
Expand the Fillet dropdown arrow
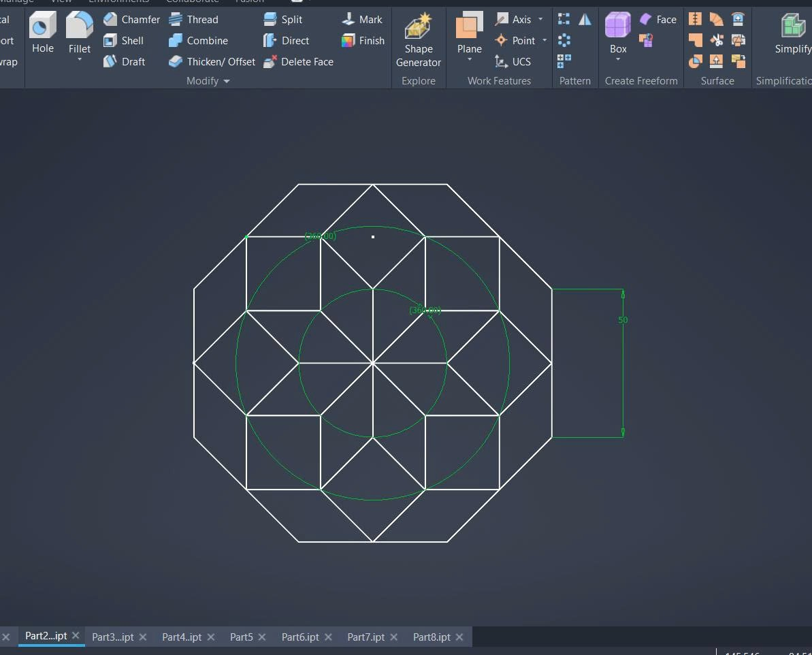pos(80,60)
